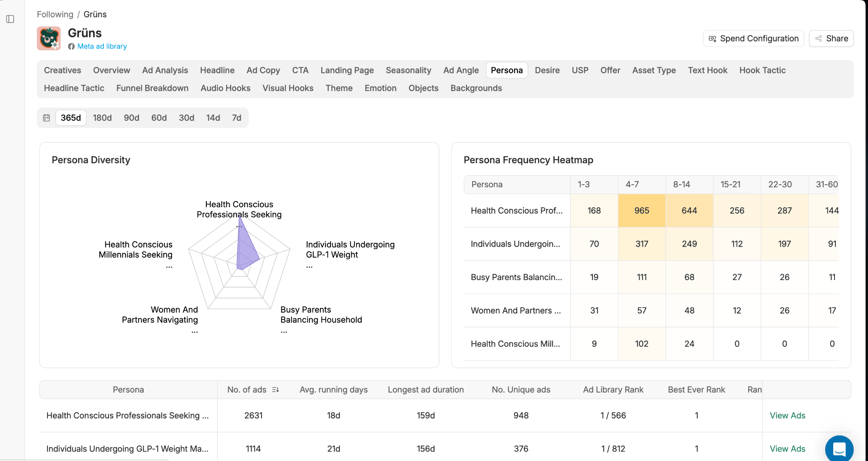868x461 pixels.
Task: Open the Desire tab
Action: pos(547,70)
